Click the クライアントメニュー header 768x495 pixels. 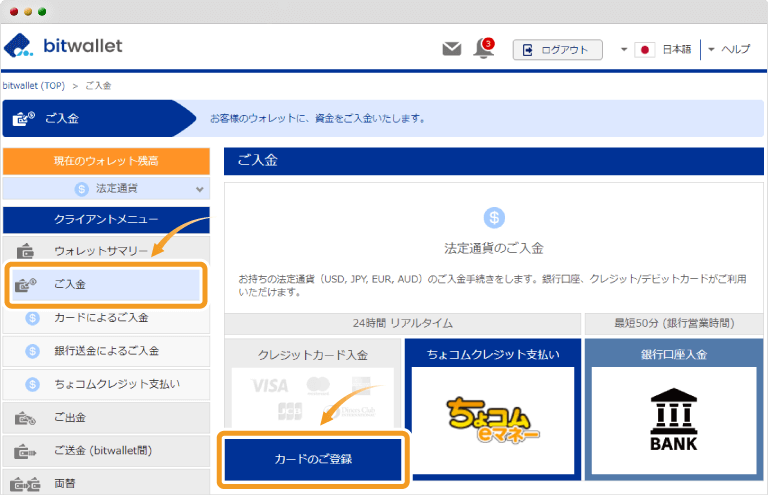106,219
